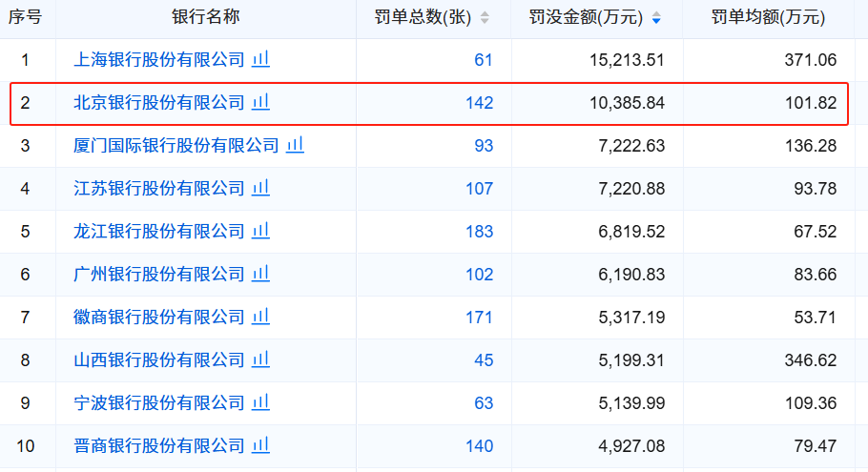Select the amount 7,220.88
The width and height of the screenshot is (868, 472).
[x=631, y=189]
